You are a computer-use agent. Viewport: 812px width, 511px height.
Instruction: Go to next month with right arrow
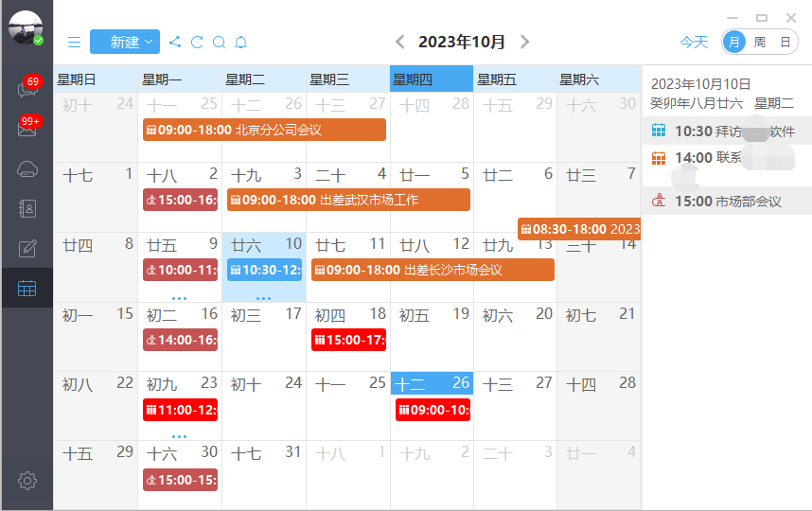point(525,42)
